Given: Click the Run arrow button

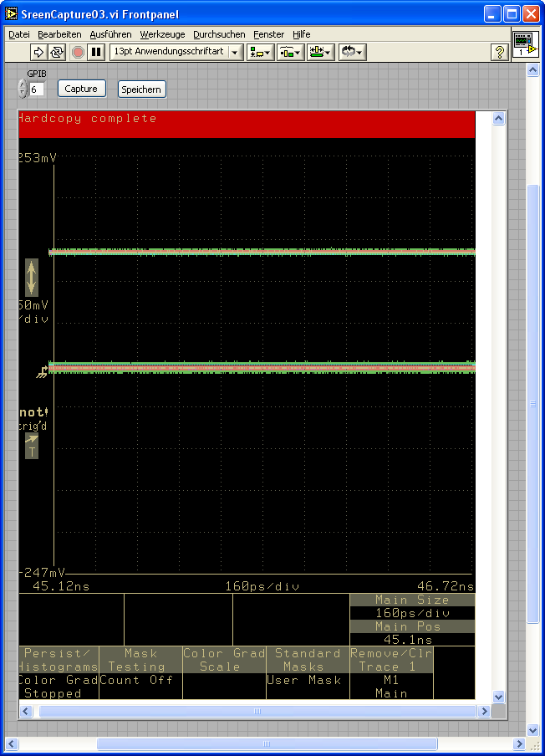Looking at the screenshot, I should coord(38,52).
